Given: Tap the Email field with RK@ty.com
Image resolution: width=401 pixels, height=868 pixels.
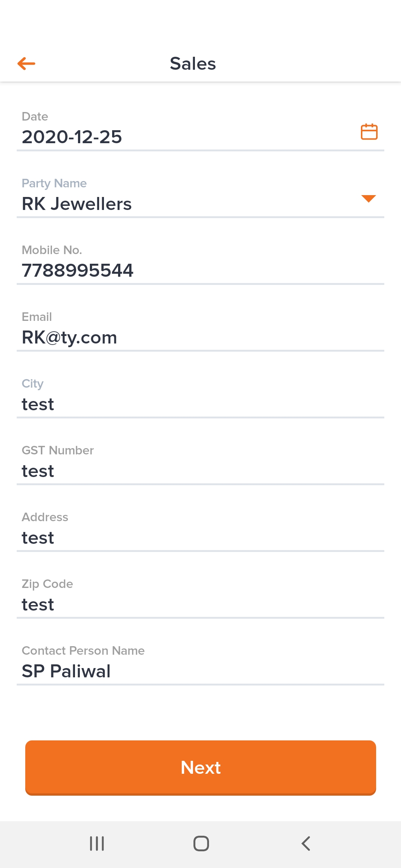Looking at the screenshot, I should (x=69, y=337).
